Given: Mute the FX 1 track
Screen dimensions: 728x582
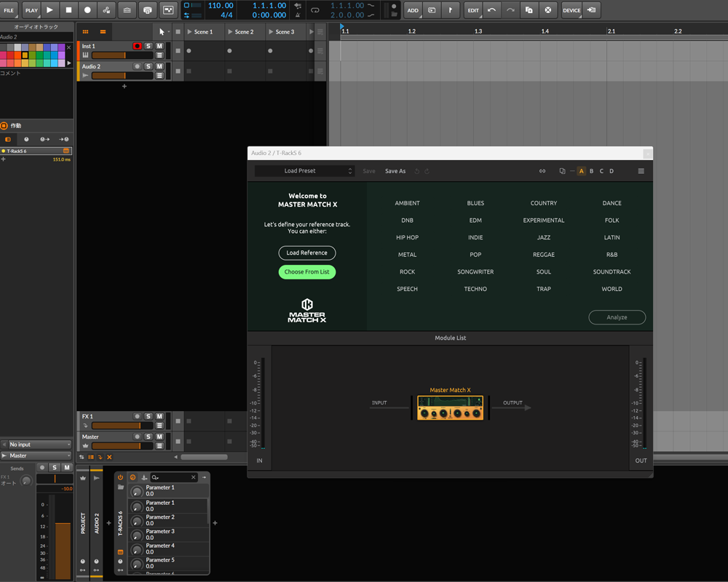Looking at the screenshot, I should 159,416.
